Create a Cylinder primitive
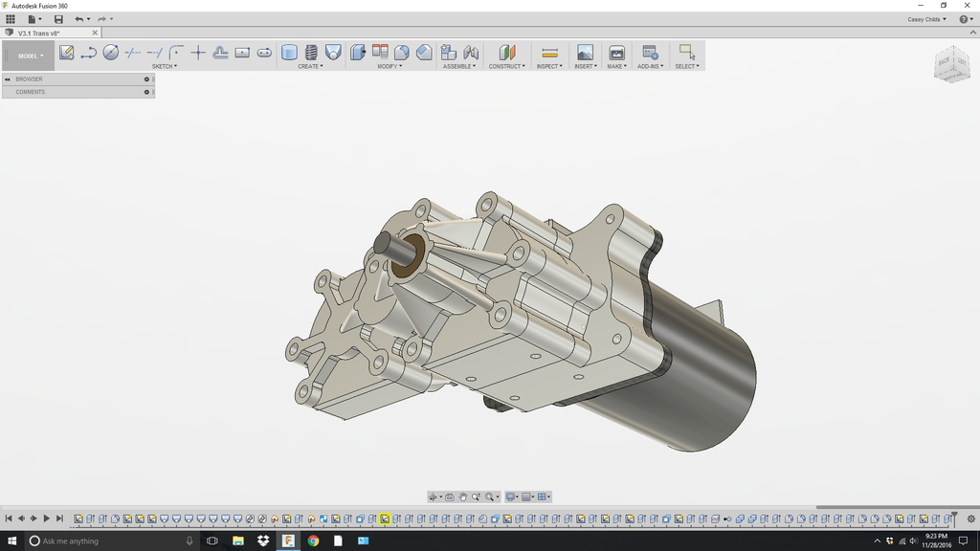 pos(289,53)
